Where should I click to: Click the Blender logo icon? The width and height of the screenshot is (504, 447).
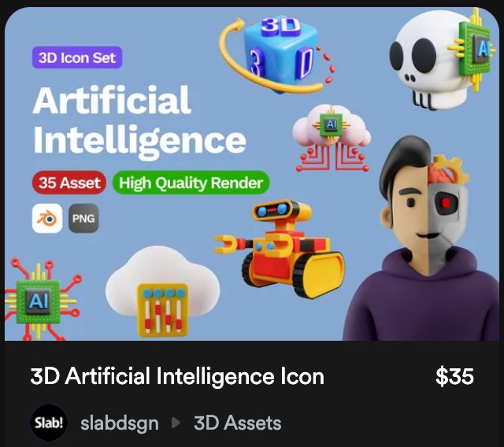point(47,218)
